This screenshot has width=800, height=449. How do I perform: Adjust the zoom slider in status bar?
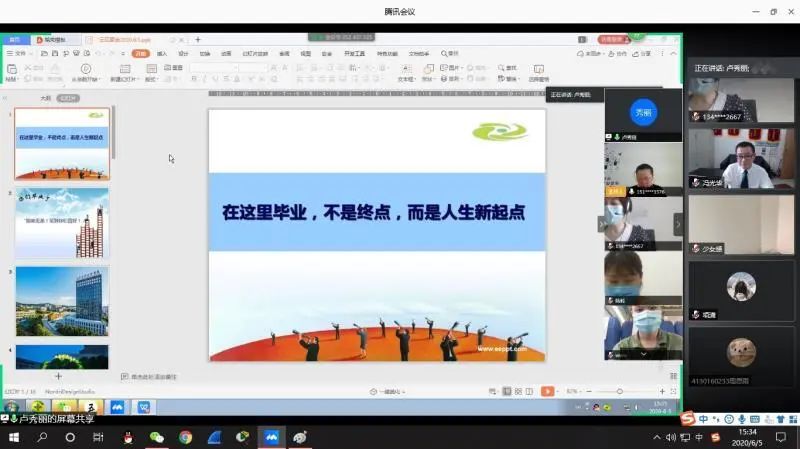coord(620,391)
